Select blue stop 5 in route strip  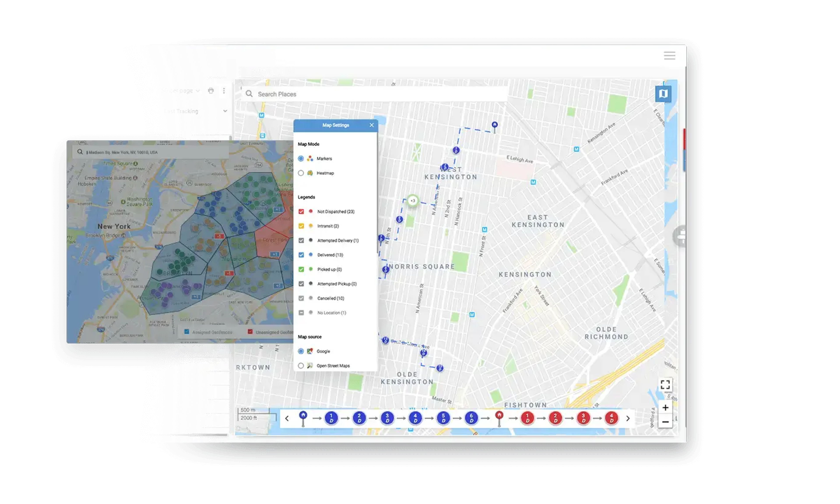pyautogui.click(x=443, y=418)
